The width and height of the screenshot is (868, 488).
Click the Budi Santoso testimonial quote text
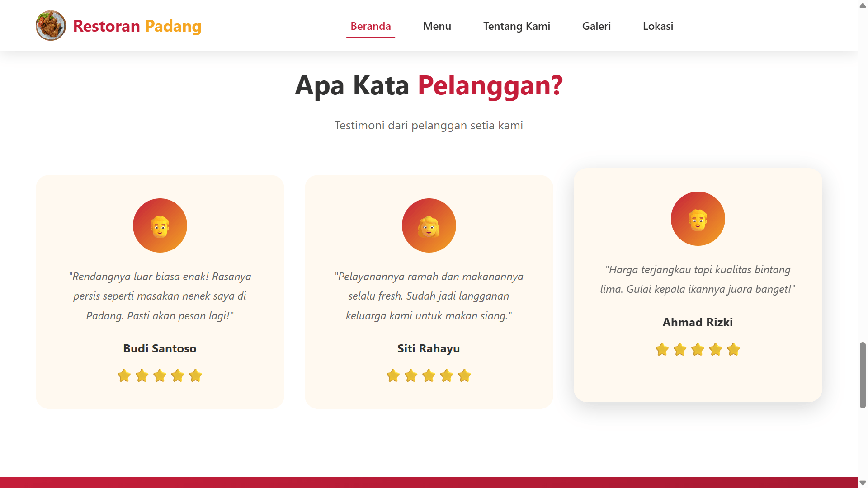tap(160, 296)
